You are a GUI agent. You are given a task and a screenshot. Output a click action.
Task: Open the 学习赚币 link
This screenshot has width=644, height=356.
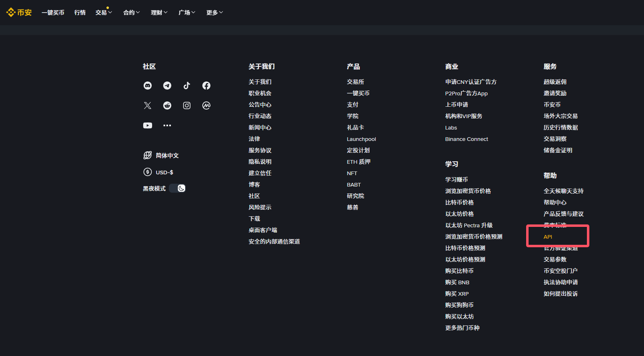[457, 180]
